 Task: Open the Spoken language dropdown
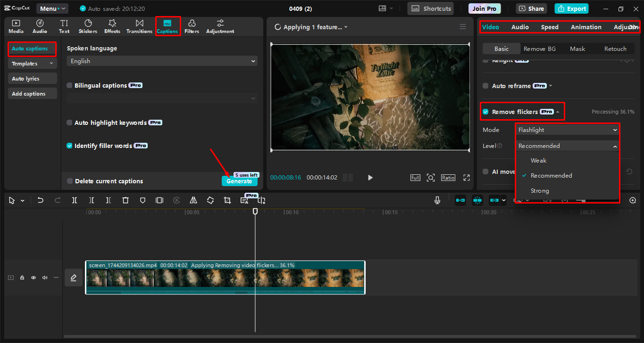162,61
